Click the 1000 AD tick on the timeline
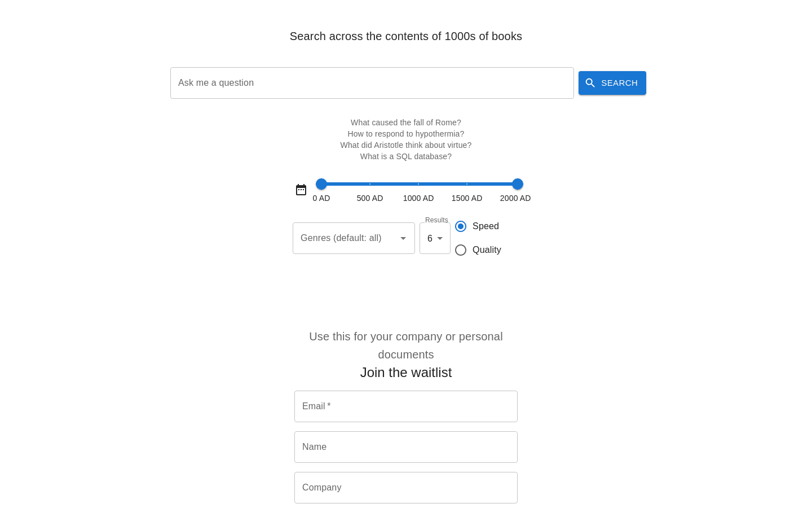 418,184
